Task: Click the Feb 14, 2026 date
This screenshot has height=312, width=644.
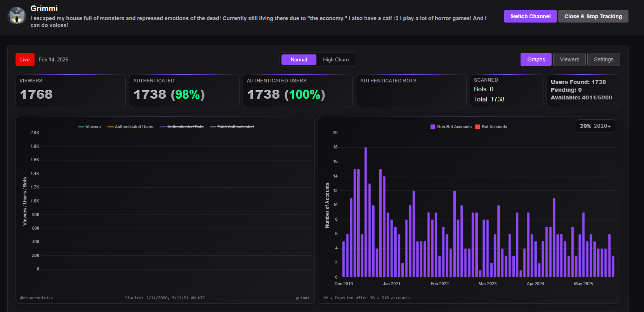Action: 53,59
